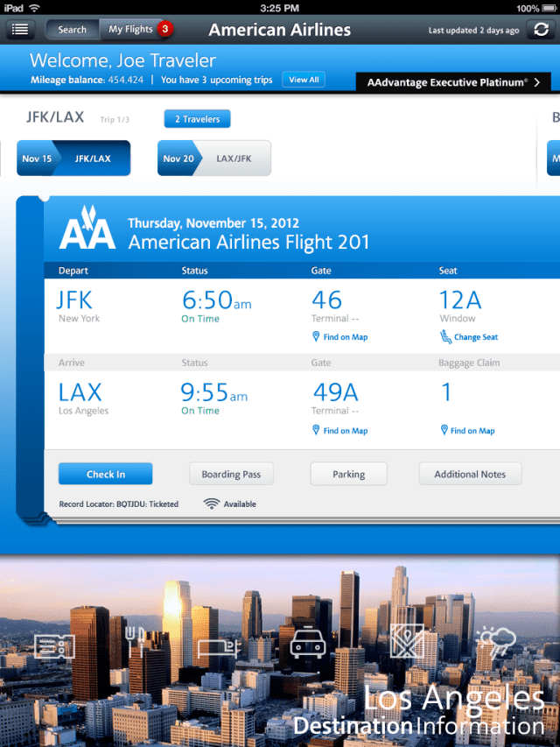Select the Nov 20 LAX/JFK flight segment
Image resolution: width=560 pixels, height=747 pixels.
click(x=214, y=159)
